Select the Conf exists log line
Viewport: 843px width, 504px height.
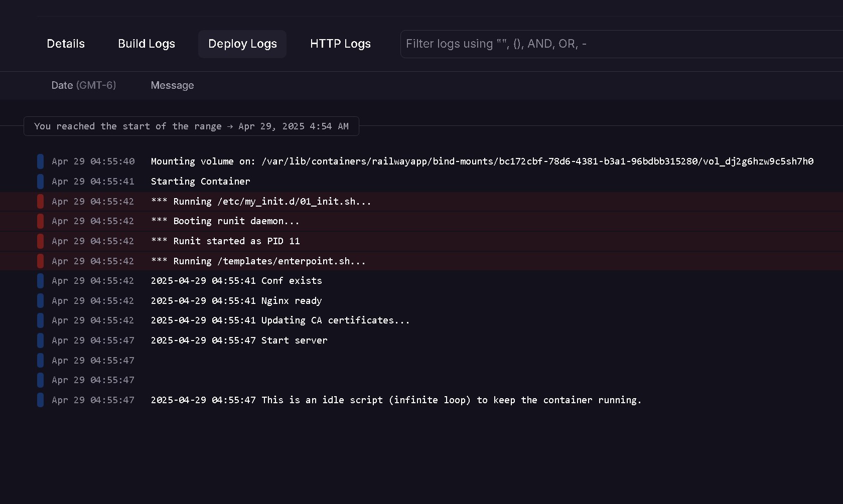pos(421,281)
